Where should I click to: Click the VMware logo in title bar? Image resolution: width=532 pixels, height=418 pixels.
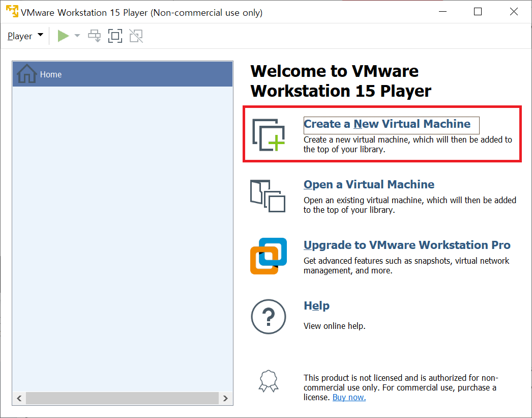[x=12, y=11]
